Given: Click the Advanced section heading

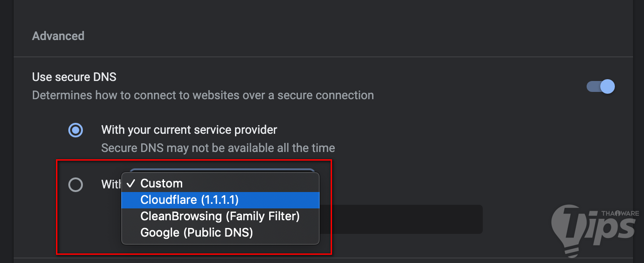Looking at the screenshot, I should point(58,36).
